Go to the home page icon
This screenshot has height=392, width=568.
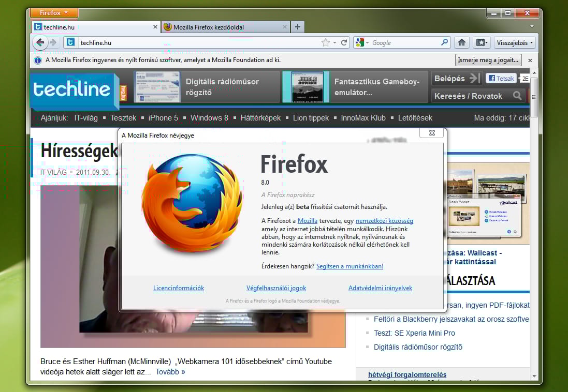461,43
